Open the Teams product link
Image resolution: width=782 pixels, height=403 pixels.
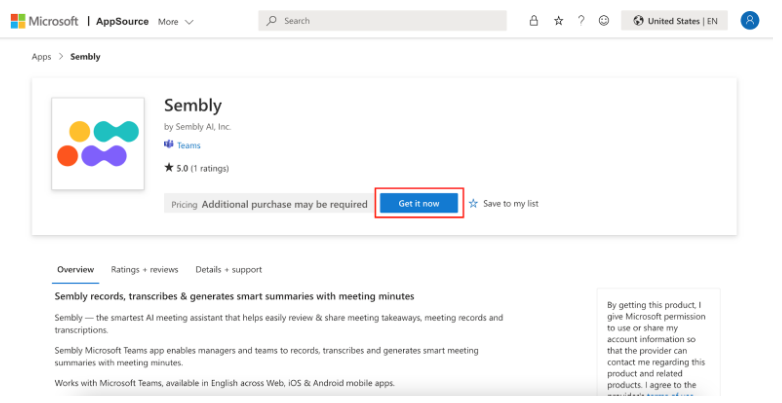pos(188,146)
